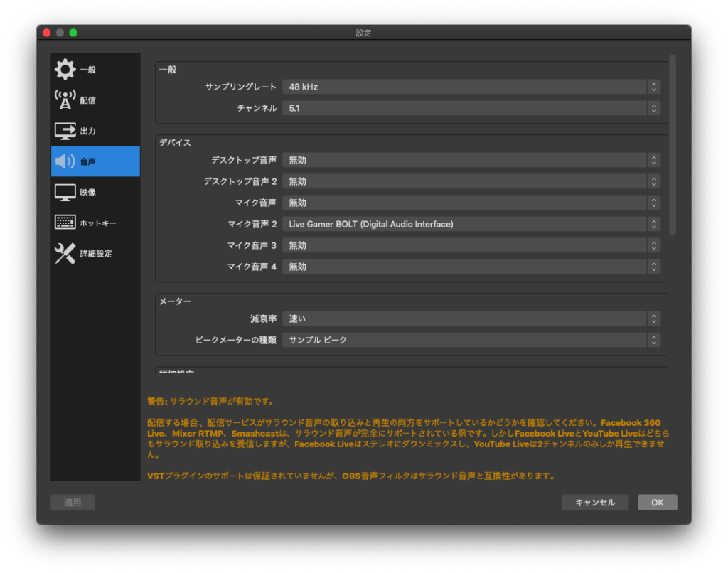Viewport: 728px width, 573px height.
Task: Click the 適用 apply button
Action: point(73,503)
